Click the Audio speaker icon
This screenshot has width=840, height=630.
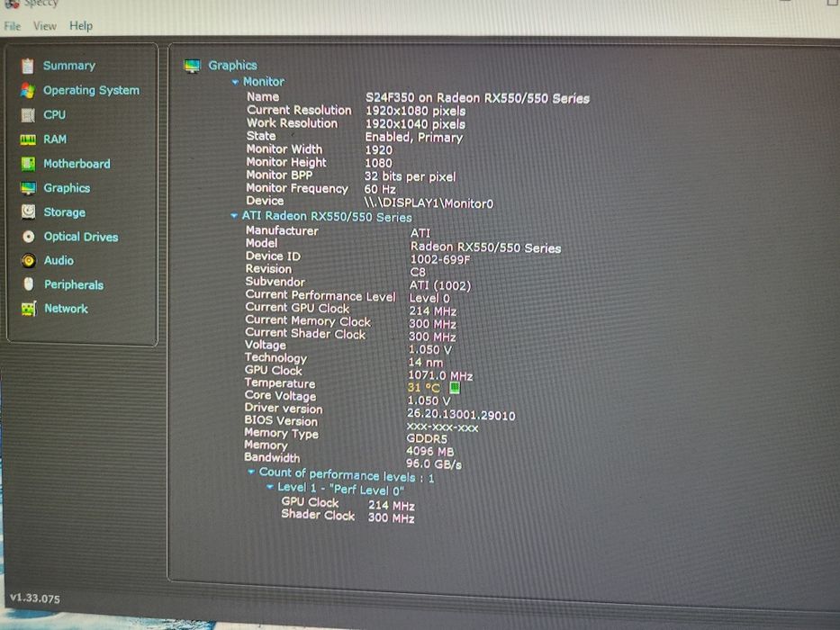tap(29, 260)
